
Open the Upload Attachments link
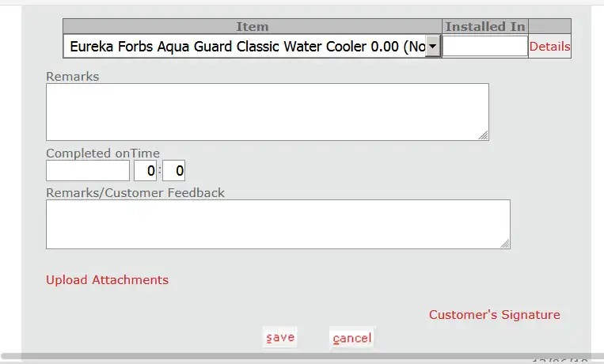tap(107, 279)
